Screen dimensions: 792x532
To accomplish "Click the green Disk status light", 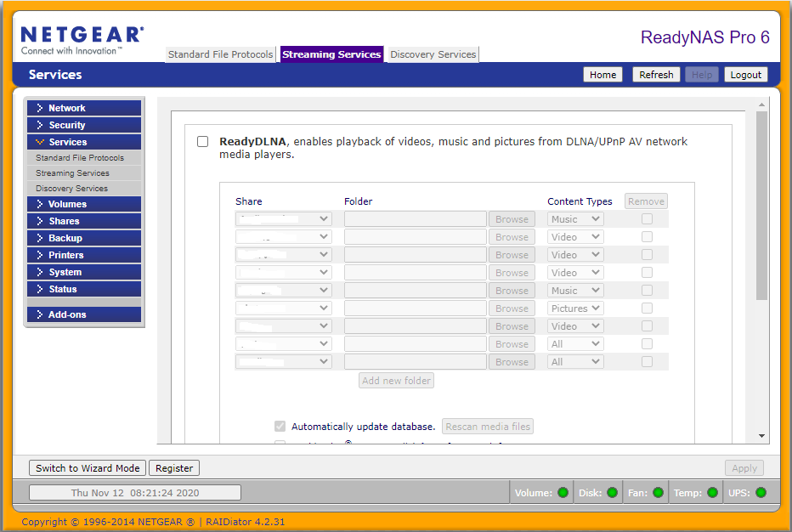I will pyautogui.click(x=612, y=493).
